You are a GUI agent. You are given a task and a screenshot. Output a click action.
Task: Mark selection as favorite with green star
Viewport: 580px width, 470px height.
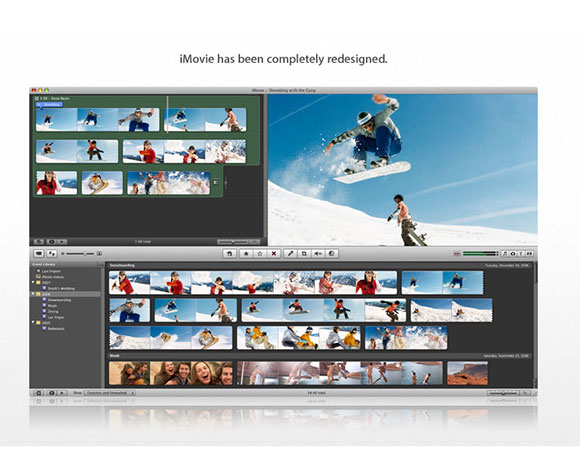[x=246, y=254]
